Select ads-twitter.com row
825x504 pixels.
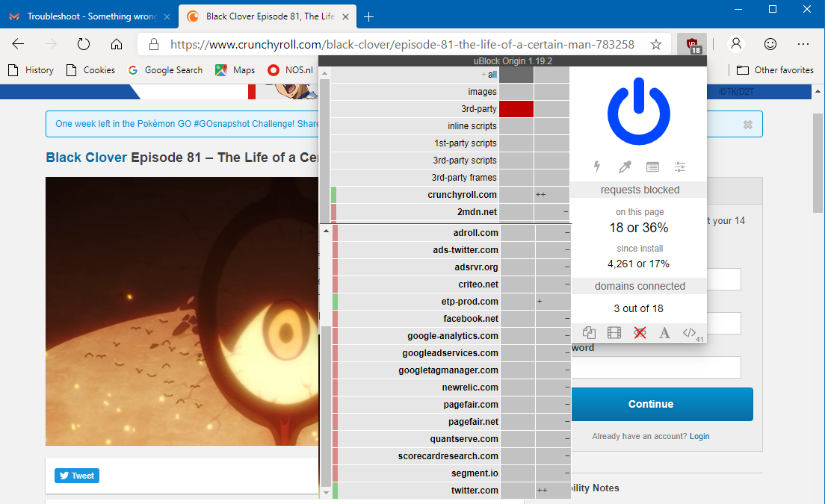tap(415, 249)
